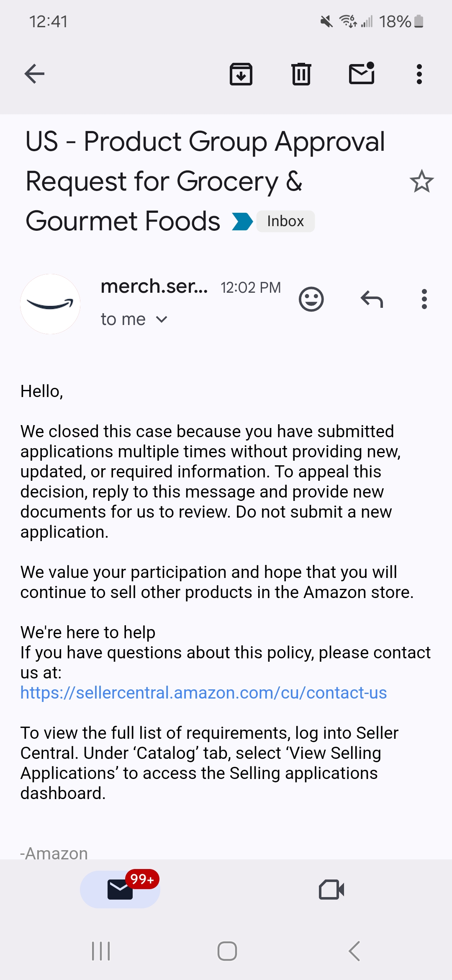The height and width of the screenshot is (980, 452).
Task: Star this Product Group Approval email
Action: click(x=421, y=181)
